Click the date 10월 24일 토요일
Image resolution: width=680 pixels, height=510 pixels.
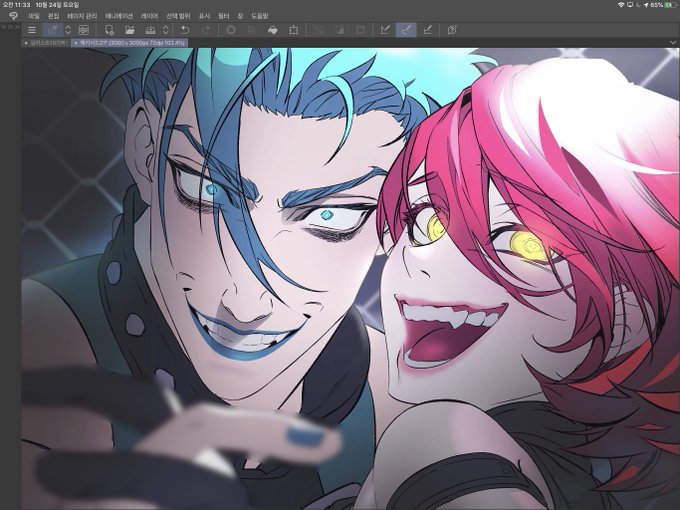pos(57,5)
